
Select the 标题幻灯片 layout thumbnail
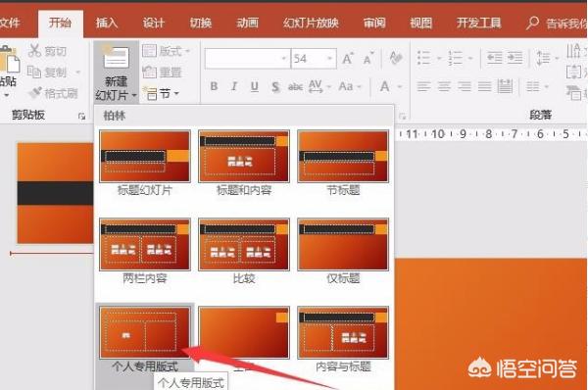pyautogui.click(x=145, y=157)
